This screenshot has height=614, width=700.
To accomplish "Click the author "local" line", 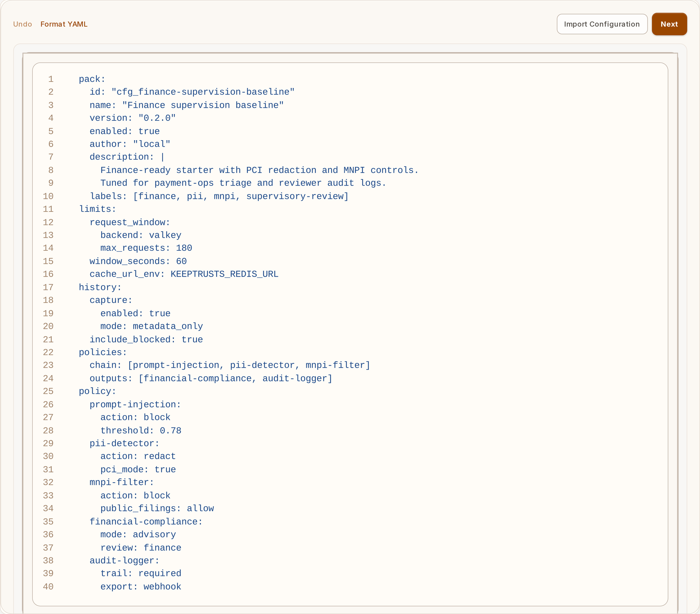I will click(x=130, y=144).
